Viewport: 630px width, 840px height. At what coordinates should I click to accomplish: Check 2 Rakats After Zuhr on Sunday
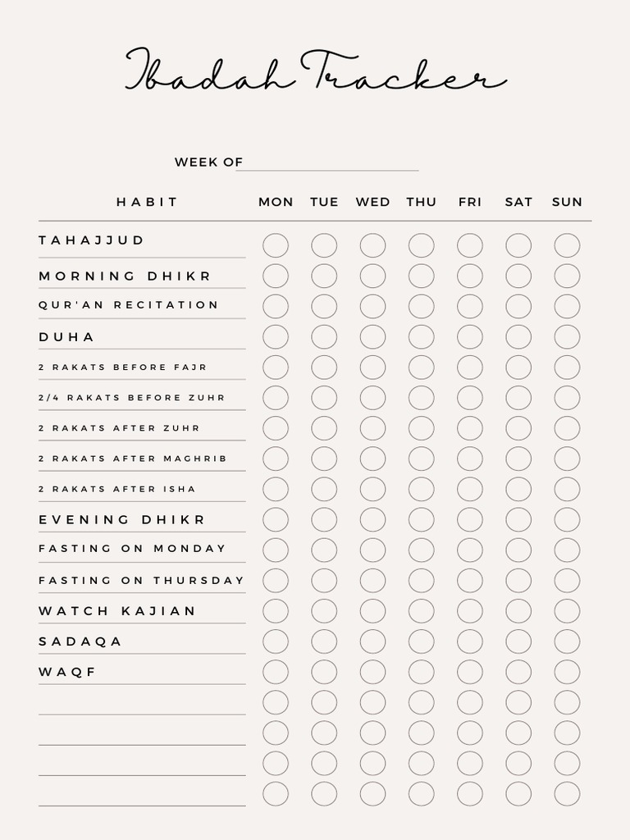567,428
